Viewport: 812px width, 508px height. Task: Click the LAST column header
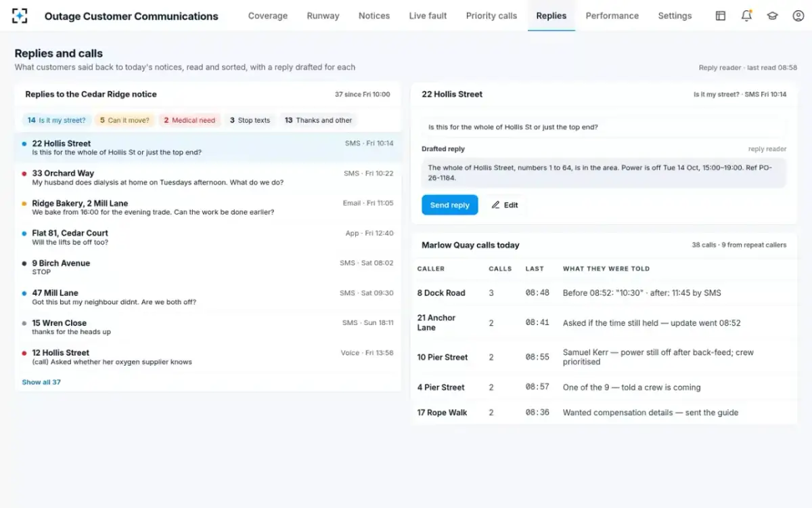point(535,269)
